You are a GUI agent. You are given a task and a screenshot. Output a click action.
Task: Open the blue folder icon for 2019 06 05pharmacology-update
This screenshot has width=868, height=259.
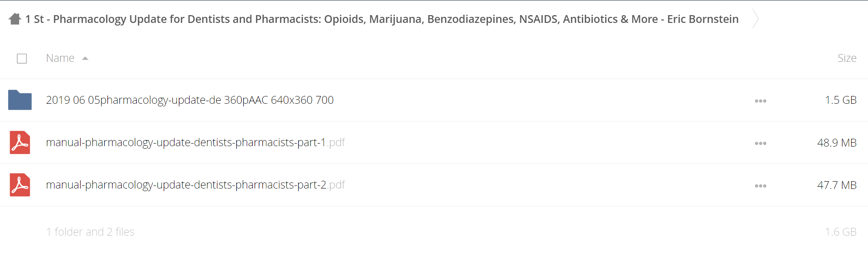click(x=20, y=100)
